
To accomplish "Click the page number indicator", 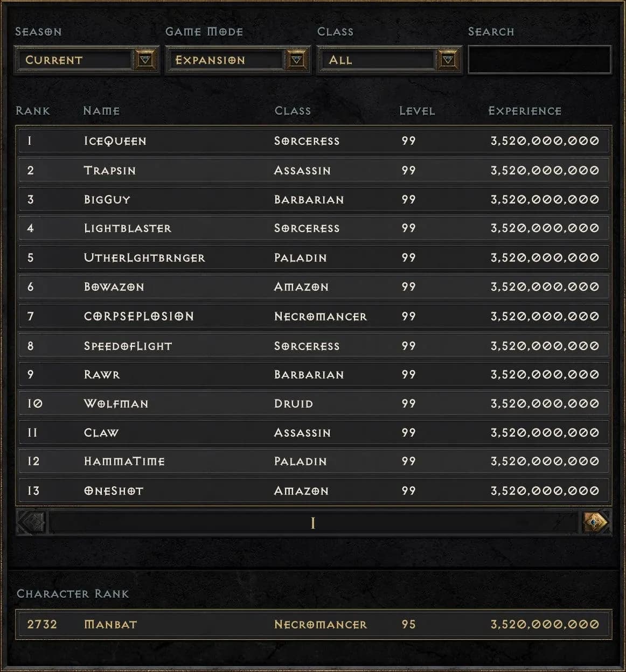I will (312, 522).
